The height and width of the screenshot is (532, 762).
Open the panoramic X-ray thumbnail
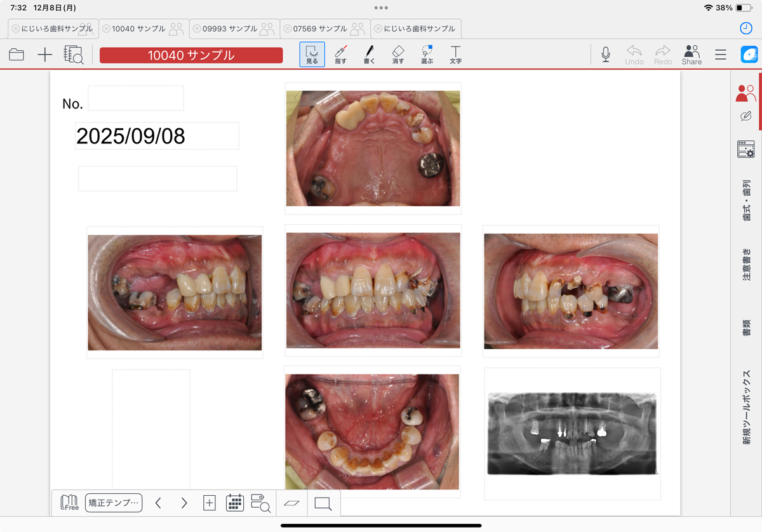571,434
